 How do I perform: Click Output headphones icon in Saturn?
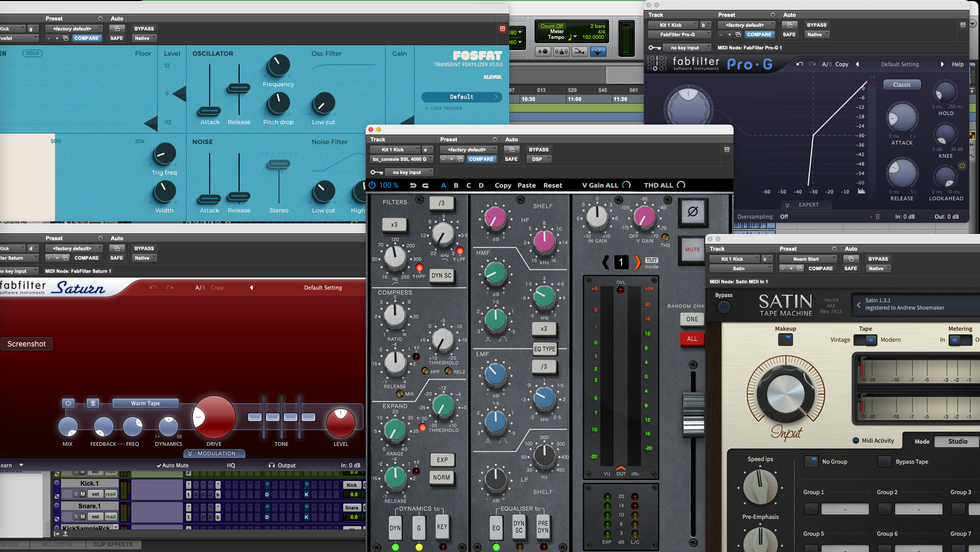[x=272, y=465]
